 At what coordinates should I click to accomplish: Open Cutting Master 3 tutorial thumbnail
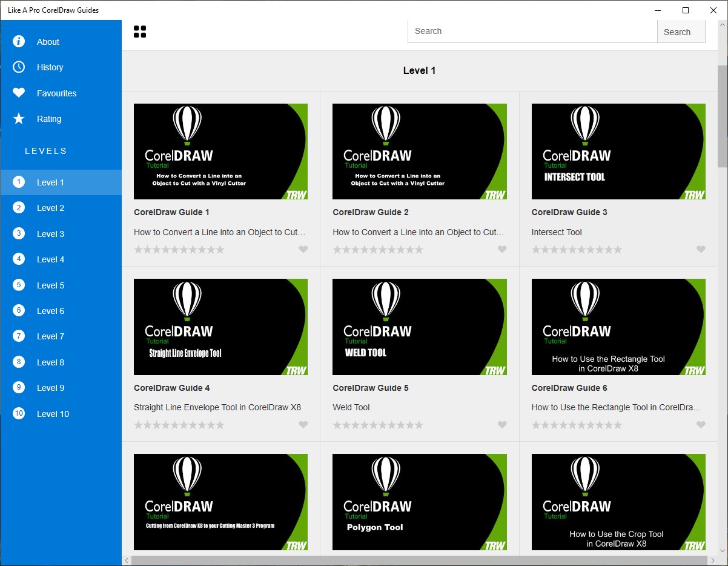[220, 502]
